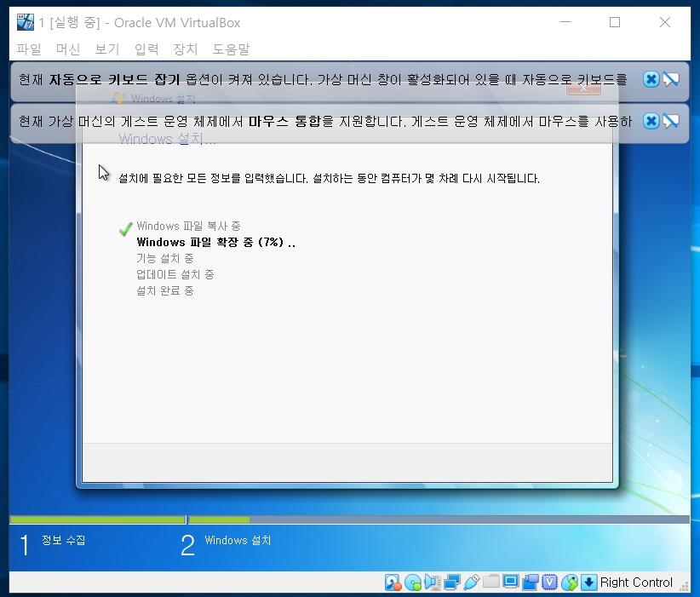700x597 pixels.
Task: Click the network adapters status icon
Action: point(452,583)
